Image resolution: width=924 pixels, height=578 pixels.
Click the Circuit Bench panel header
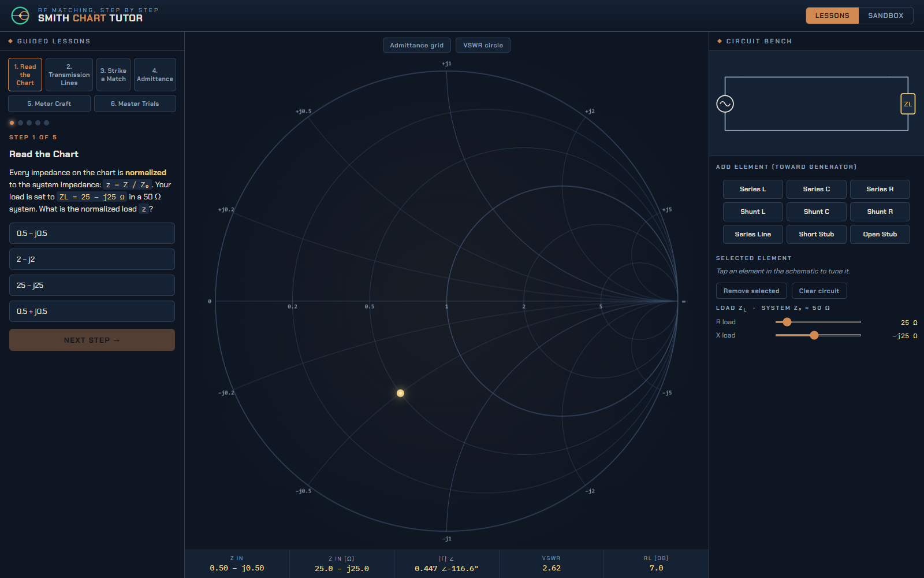pos(759,41)
